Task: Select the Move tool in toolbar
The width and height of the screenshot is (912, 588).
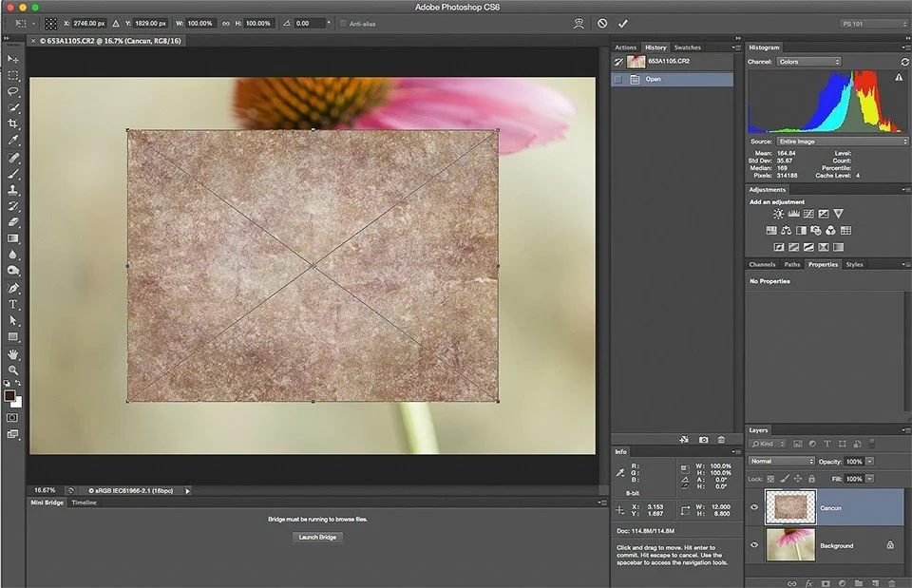Action: point(13,59)
